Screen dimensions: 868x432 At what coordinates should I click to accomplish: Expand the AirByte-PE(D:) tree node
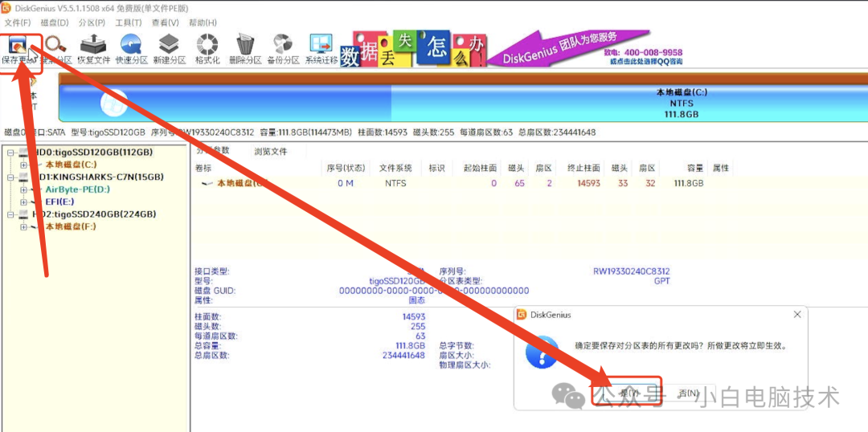(x=23, y=190)
